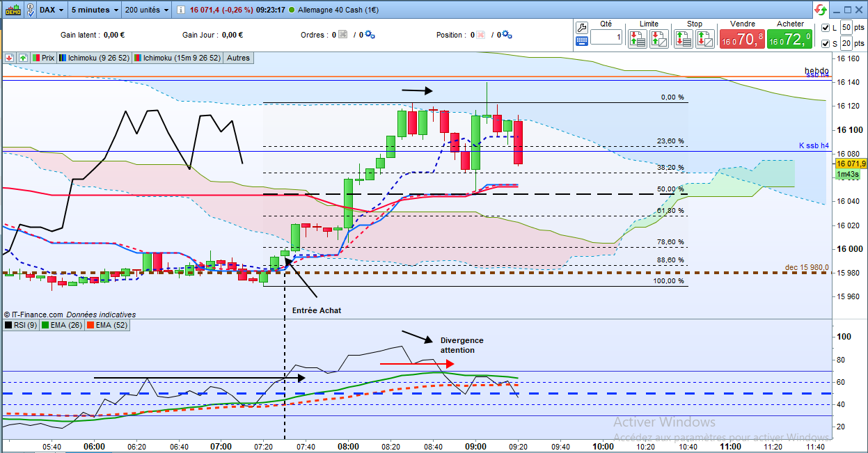Screen dimensions: 868x453
Task: Click the Ordres cancel icon
Action: point(343,35)
